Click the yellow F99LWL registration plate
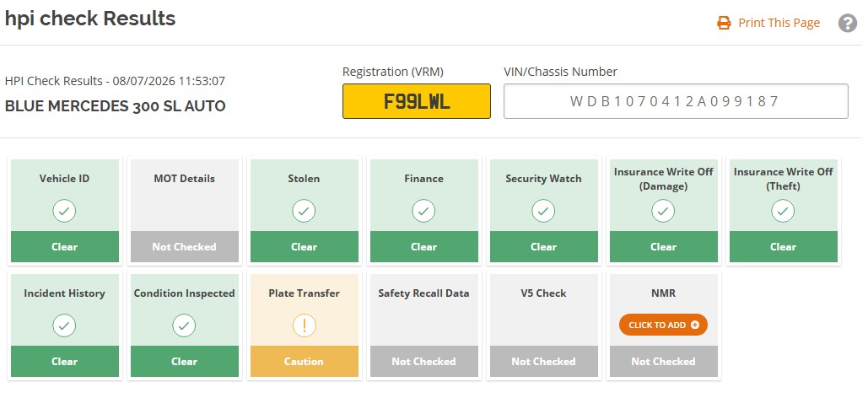 pos(417,101)
